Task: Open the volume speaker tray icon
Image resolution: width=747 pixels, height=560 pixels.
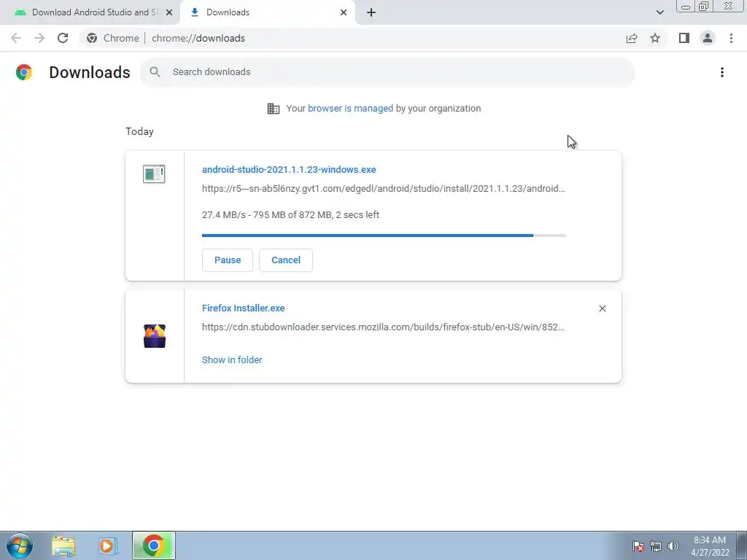Action: [x=673, y=546]
